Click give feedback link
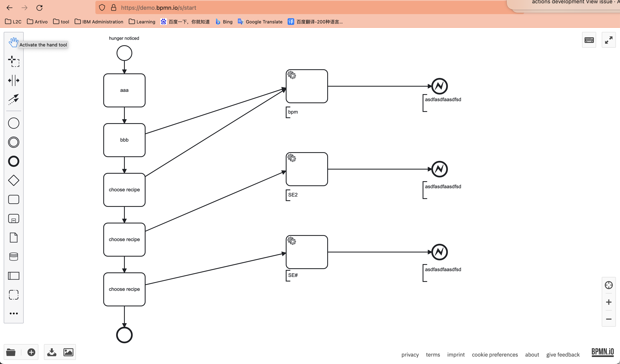Image resolution: width=620 pixels, height=364 pixels. coord(563,355)
